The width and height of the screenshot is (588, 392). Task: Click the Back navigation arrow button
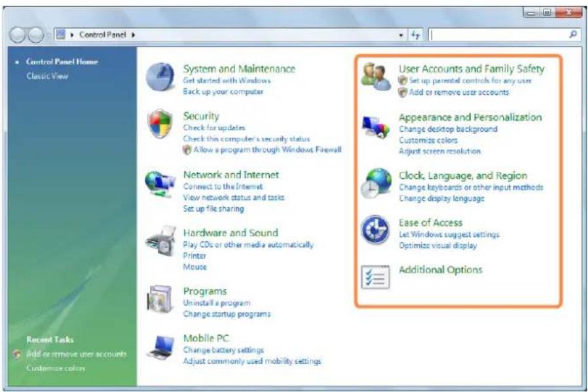[18, 35]
